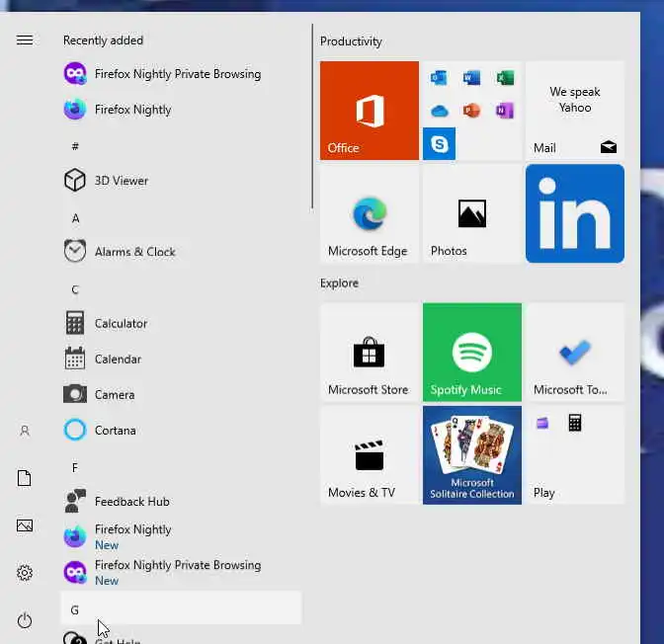Open Documents from the sidebar
664x644 pixels.
(25, 478)
